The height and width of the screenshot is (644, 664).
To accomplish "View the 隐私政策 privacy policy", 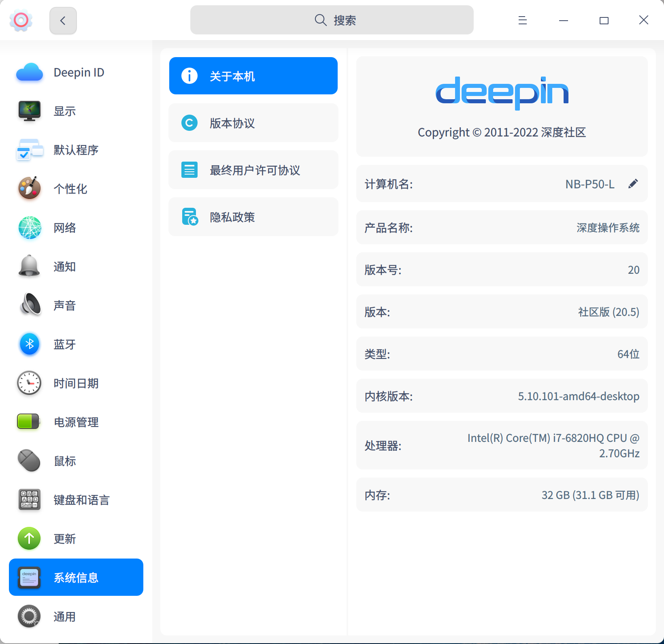I will [253, 217].
